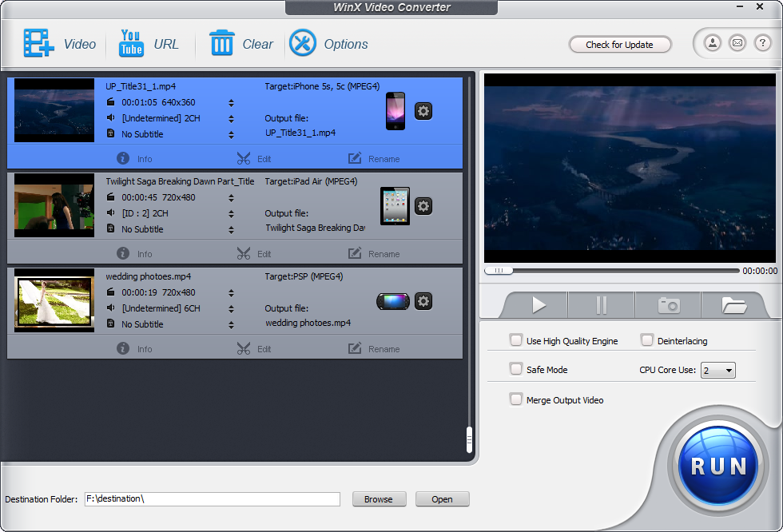Open the YouTube URL downloader
This screenshot has width=783, height=532.
tap(131, 44)
